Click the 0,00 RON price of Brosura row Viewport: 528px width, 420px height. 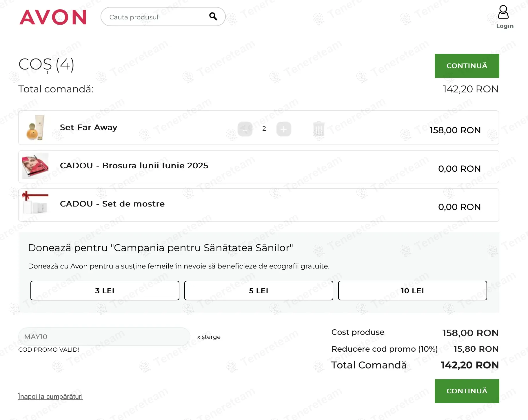tap(459, 169)
